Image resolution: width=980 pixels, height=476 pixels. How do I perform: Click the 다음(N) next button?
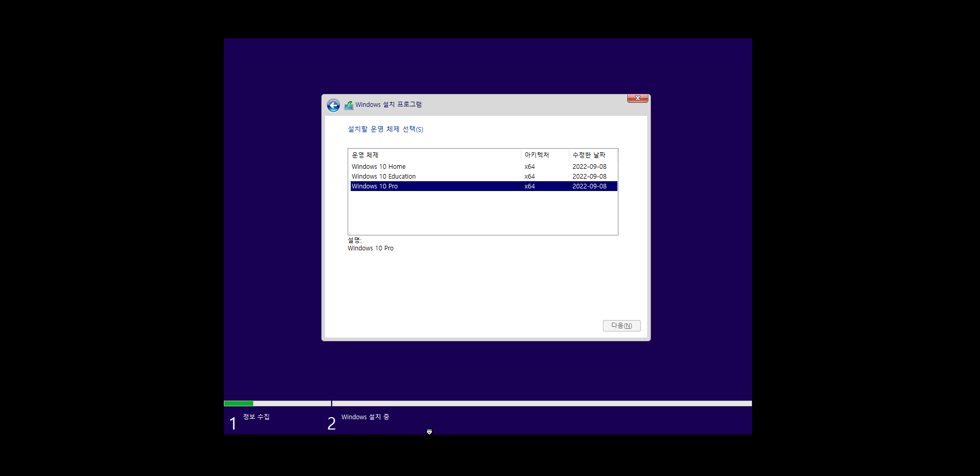tap(622, 326)
